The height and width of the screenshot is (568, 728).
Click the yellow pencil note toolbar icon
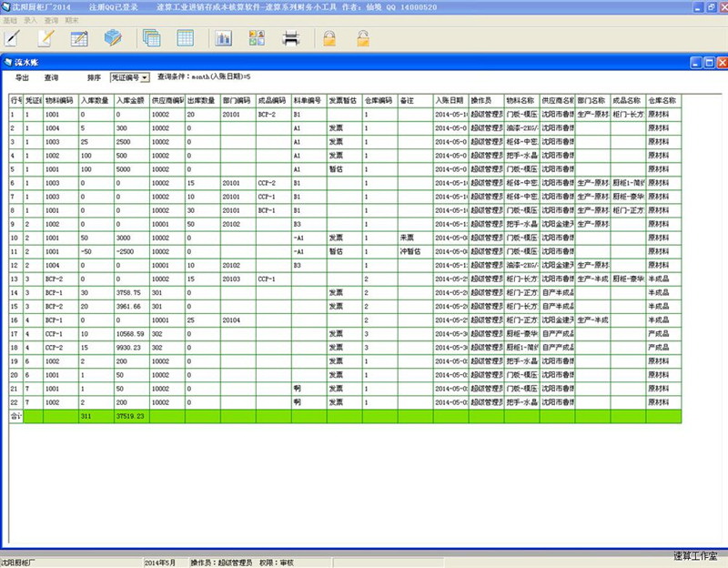click(46, 38)
